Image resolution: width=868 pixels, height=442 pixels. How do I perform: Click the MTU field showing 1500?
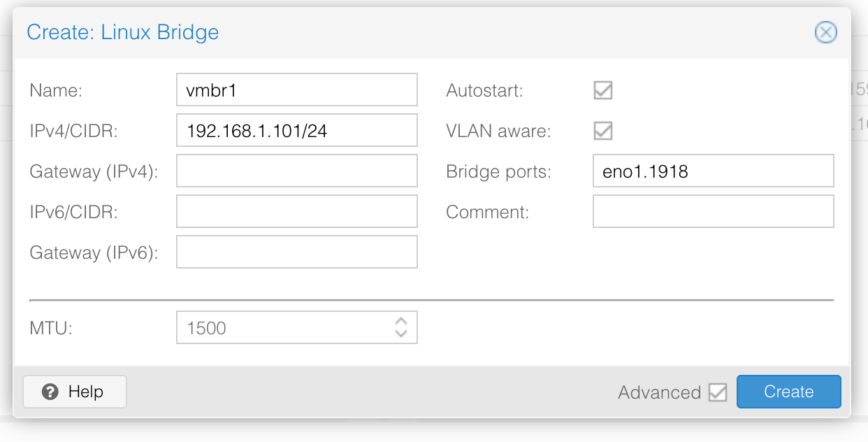coord(283,328)
